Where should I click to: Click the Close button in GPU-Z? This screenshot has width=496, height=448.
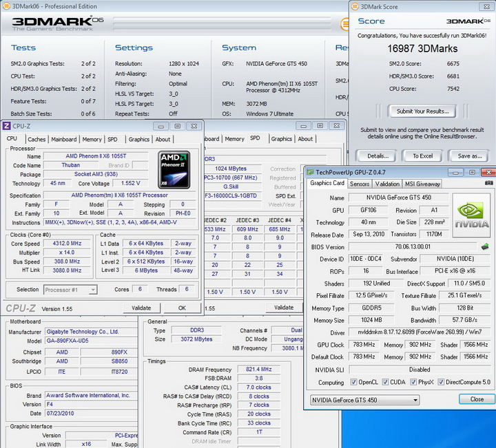[x=477, y=399]
